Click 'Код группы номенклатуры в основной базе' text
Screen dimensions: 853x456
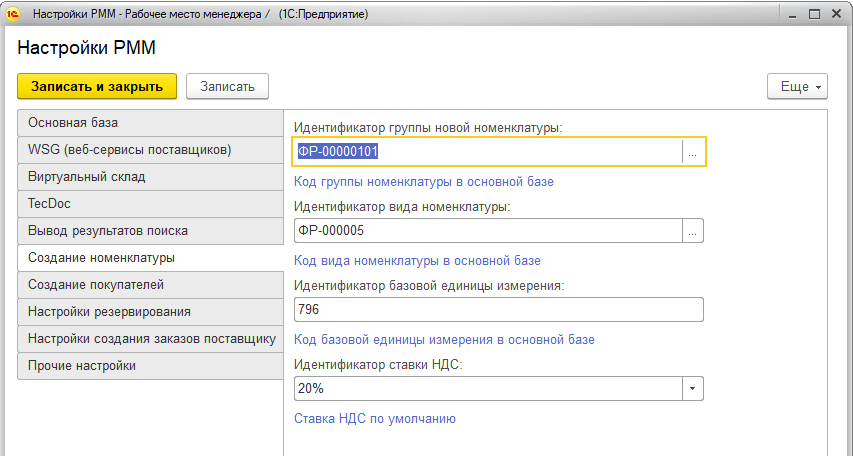coord(424,182)
